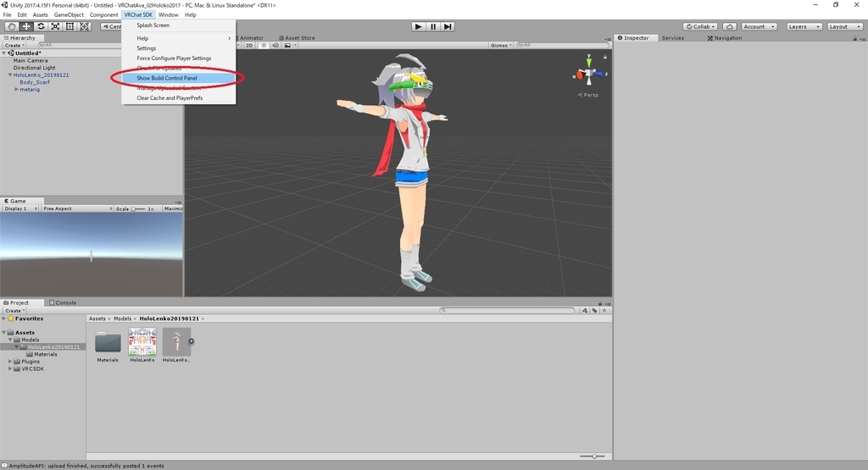Viewport: 868px width, 470px height.
Task: Collapse the HoloLenKo_20190121 hierarchy object
Action: [x=10, y=75]
